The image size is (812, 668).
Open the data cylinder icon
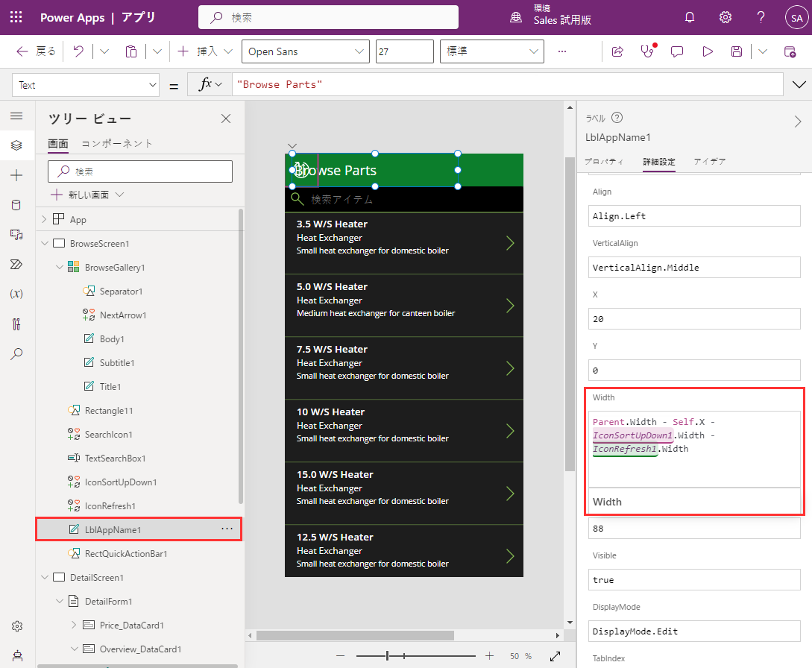point(16,205)
